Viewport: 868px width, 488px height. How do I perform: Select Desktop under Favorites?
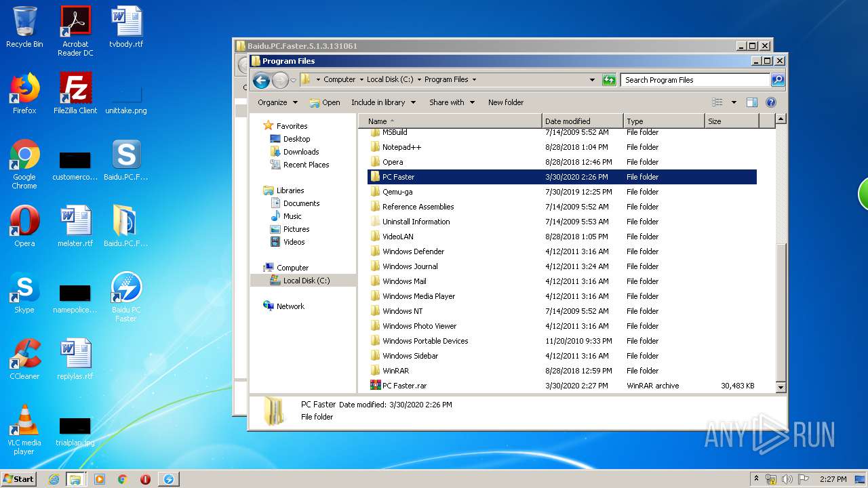click(x=290, y=139)
